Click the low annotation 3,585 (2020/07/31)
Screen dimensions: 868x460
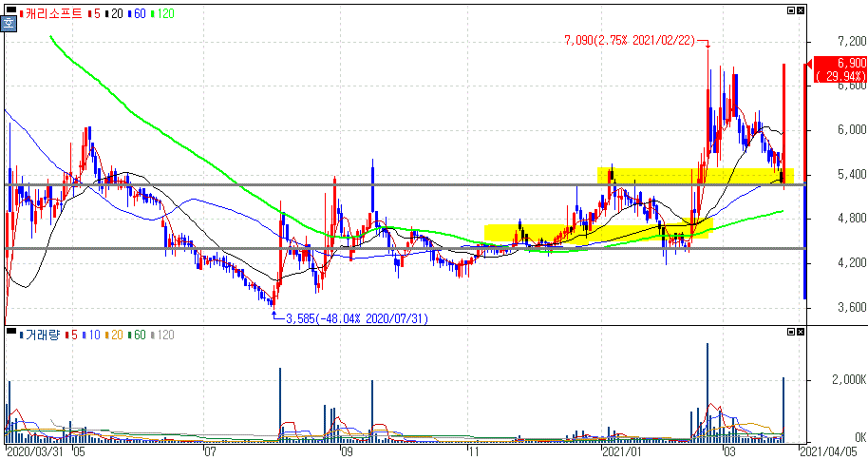357,318
